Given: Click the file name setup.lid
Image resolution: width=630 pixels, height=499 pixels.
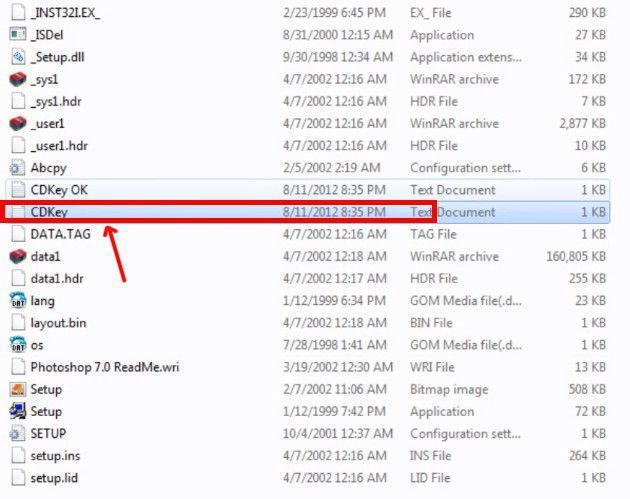Looking at the screenshot, I should click(54, 478).
